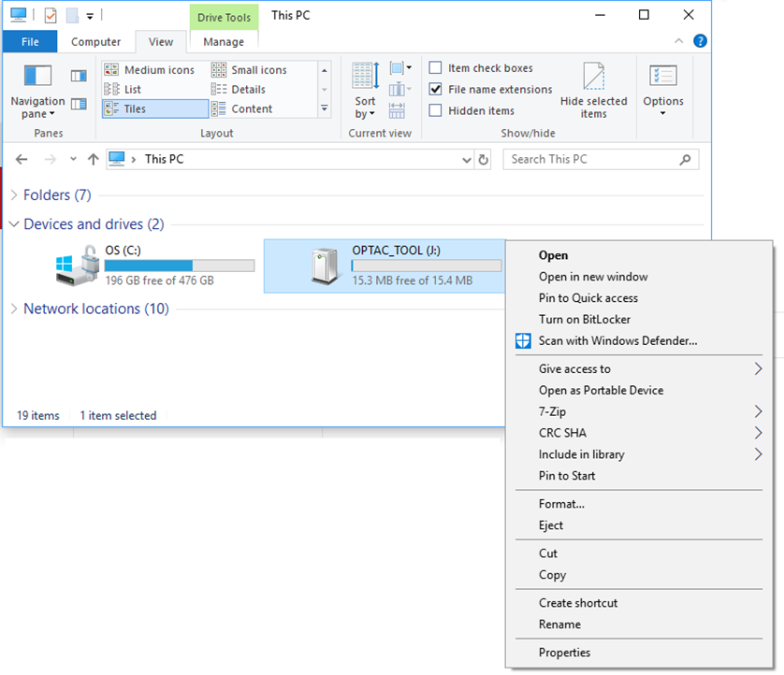784x675 pixels.
Task: Switch layout to List
Action: (x=123, y=90)
